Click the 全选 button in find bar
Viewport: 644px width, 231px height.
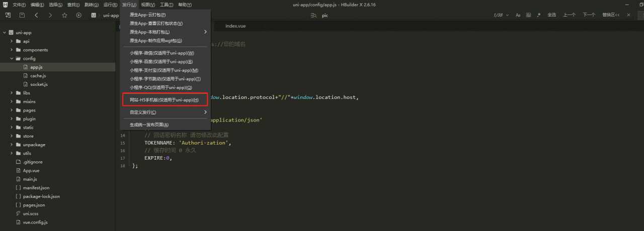coord(551,15)
